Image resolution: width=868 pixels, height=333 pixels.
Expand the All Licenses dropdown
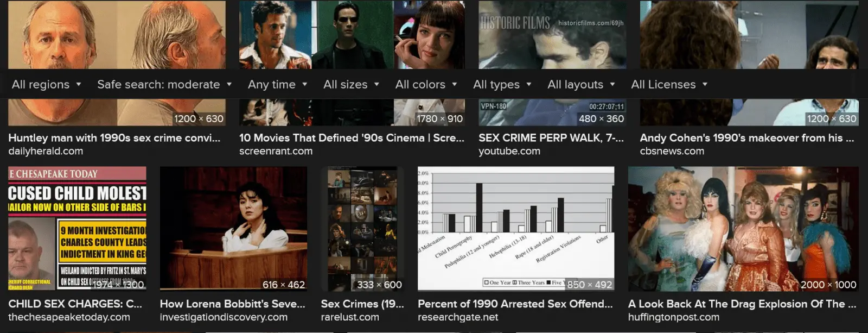[669, 84]
